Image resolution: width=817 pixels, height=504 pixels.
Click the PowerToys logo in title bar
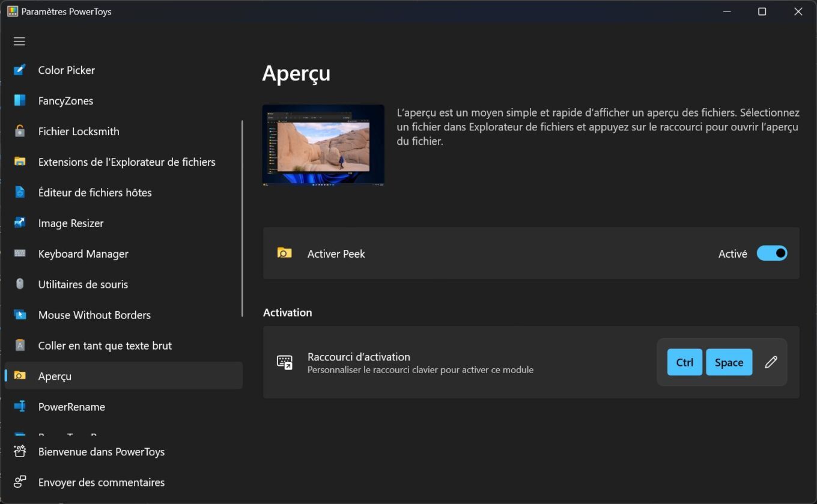pos(12,11)
